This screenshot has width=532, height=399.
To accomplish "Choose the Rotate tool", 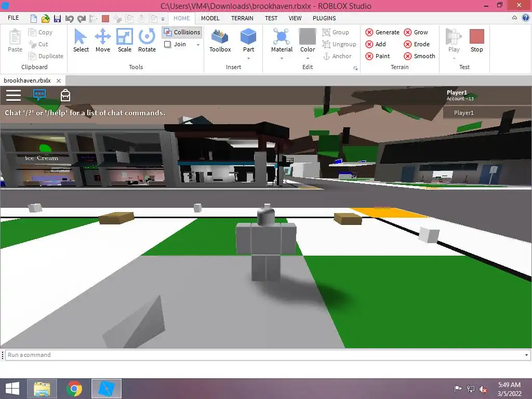I will tap(147, 41).
